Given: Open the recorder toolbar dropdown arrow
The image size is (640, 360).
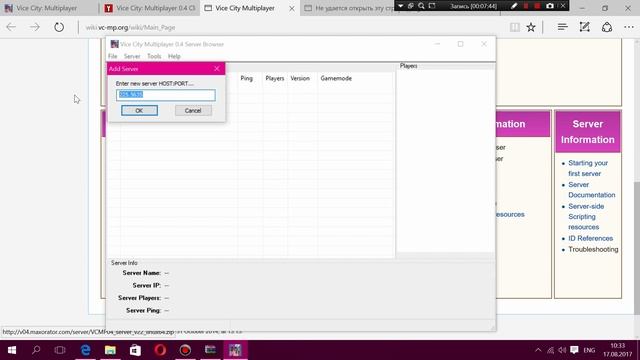Looking at the screenshot, I should tap(400, 6).
